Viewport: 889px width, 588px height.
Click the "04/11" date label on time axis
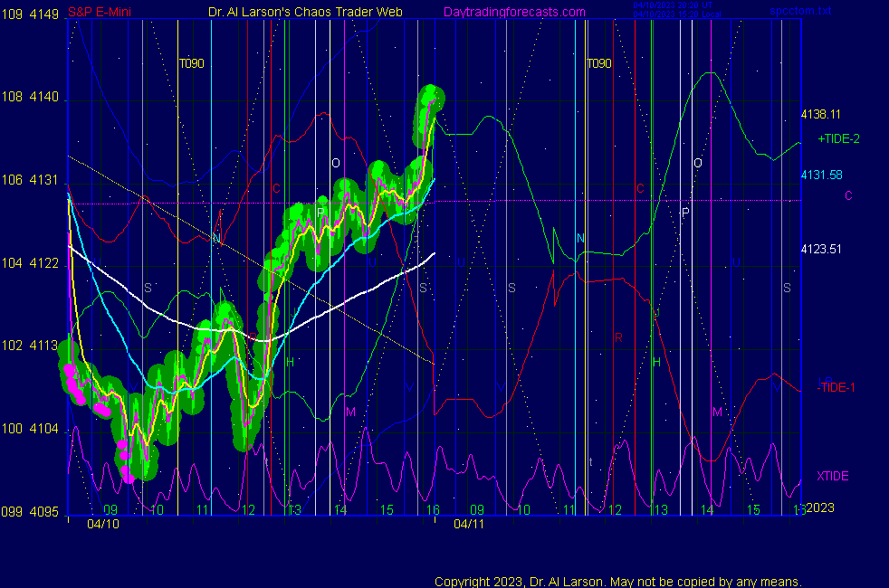pos(469,524)
